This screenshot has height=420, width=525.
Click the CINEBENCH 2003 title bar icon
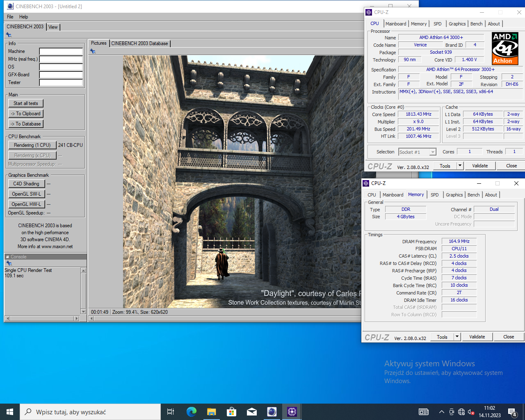[10, 6]
